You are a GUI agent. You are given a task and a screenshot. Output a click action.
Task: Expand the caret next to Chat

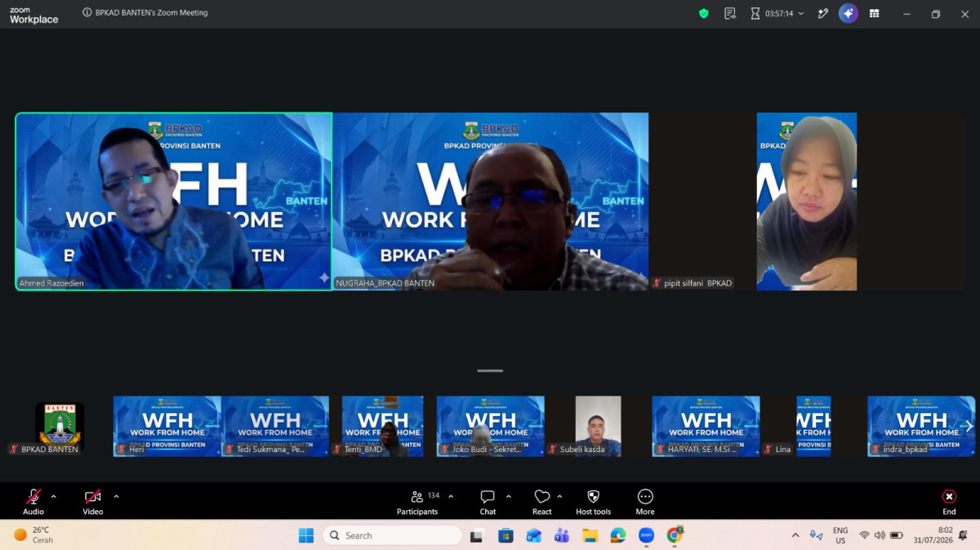click(509, 496)
